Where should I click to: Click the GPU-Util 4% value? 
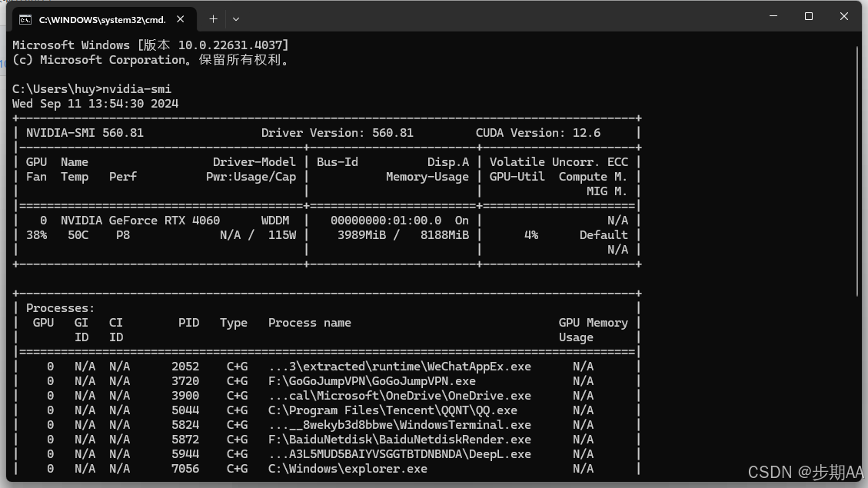click(532, 235)
